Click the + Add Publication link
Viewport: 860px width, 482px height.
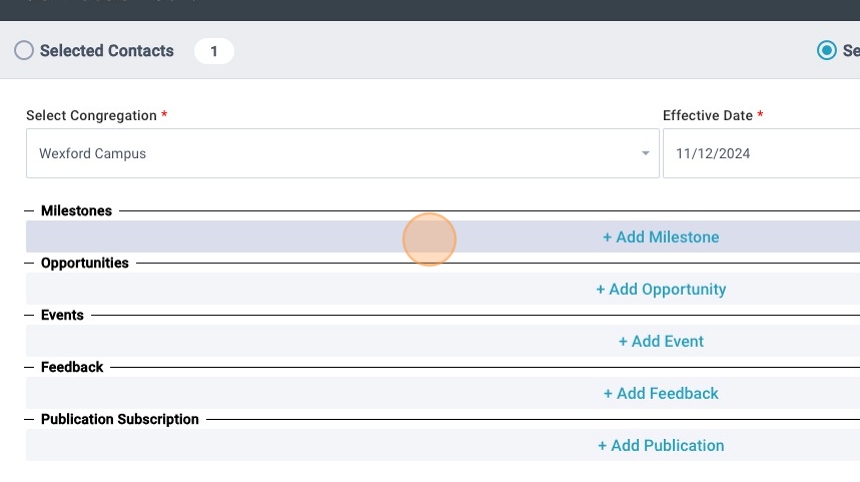pos(661,445)
